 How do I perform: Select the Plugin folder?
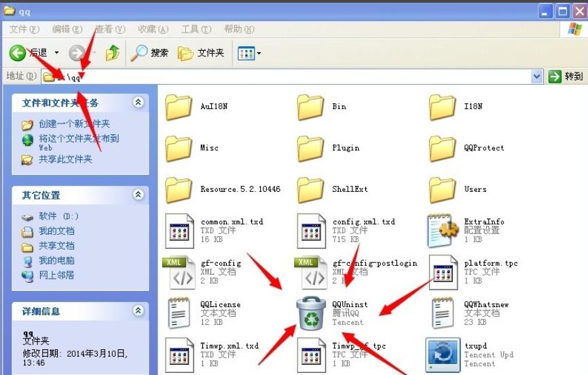coord(312,148)
